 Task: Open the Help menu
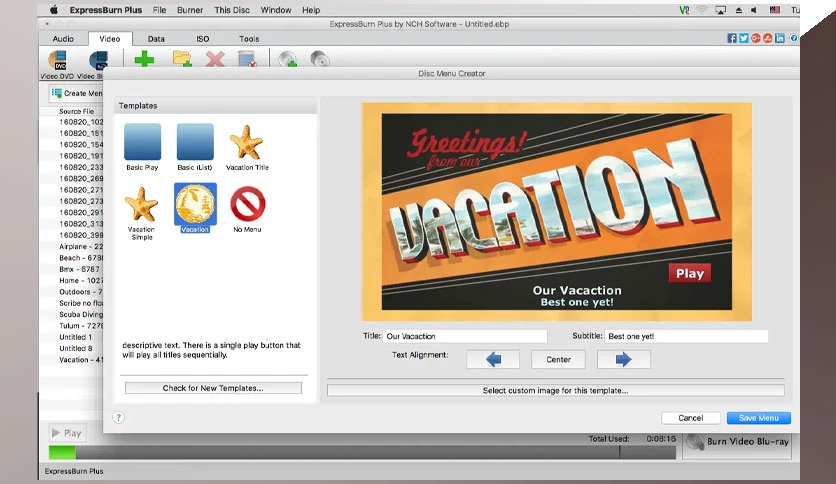311,10
